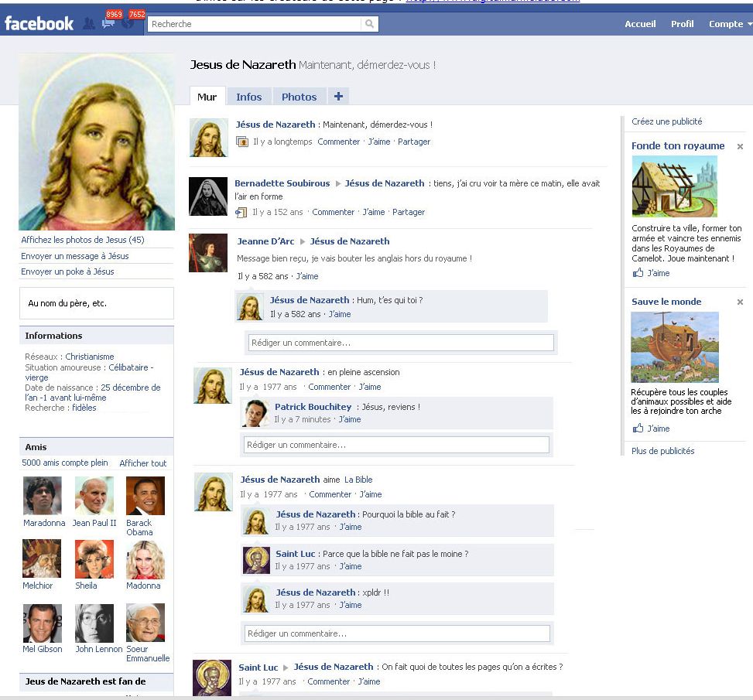Click Saint Luc avatar on bottom post
The width and height of the screenshot is (753, 700).
tap(212, 678)
